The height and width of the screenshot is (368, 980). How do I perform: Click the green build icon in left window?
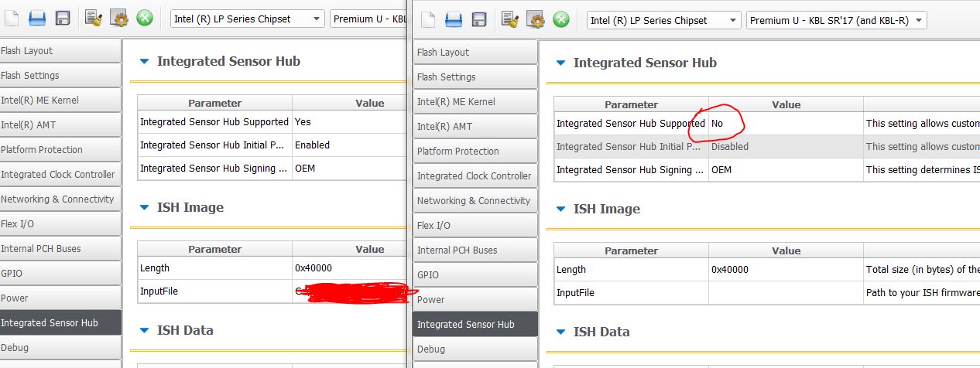(144, 19)
